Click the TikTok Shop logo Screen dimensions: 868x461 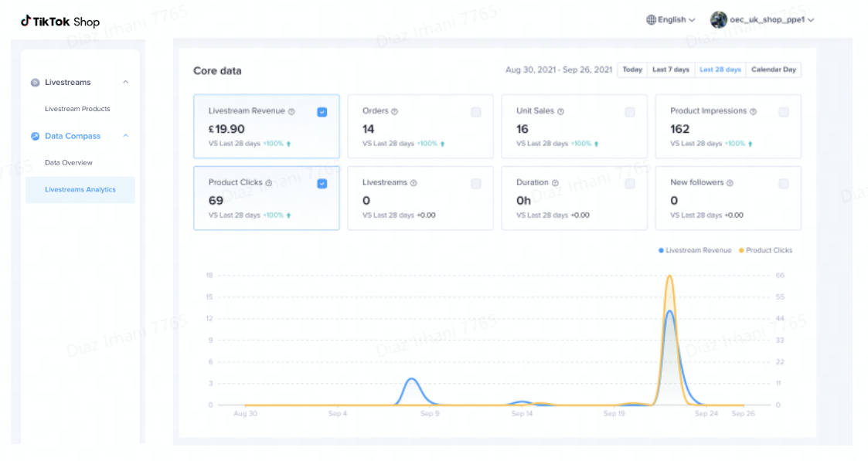coord(60,22)
